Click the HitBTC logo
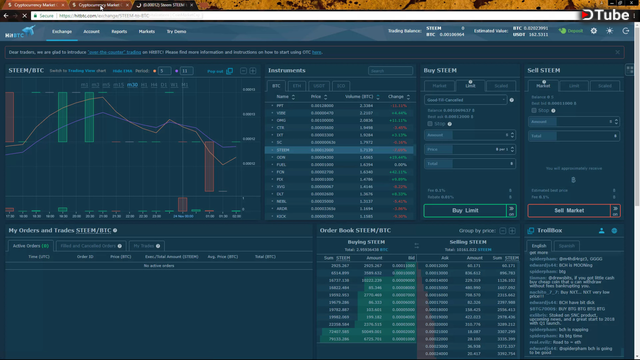Screen dimensions: 640x360 pos(20,31)
